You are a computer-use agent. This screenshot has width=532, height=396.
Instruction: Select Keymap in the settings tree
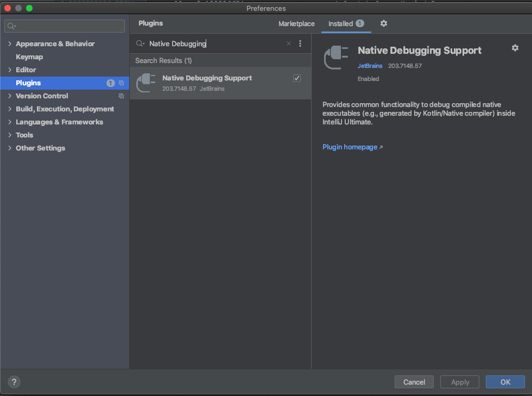[29, 56]
